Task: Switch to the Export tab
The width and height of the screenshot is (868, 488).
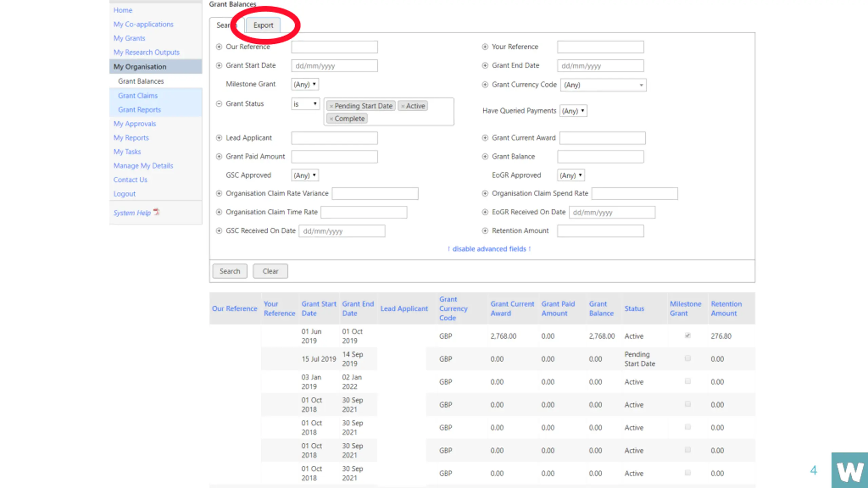Action: pos(263,25)
